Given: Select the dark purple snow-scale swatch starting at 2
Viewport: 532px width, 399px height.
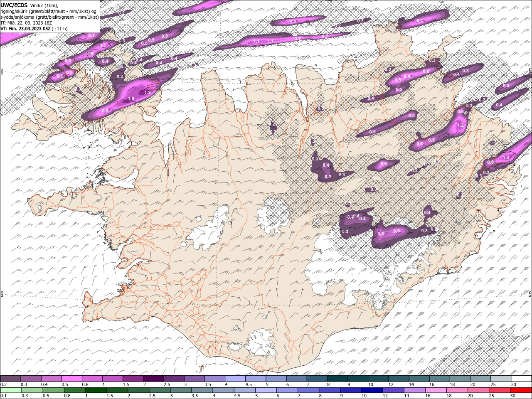Looking at the screenshot, I should pyautogui.click(x=153, y=379).
